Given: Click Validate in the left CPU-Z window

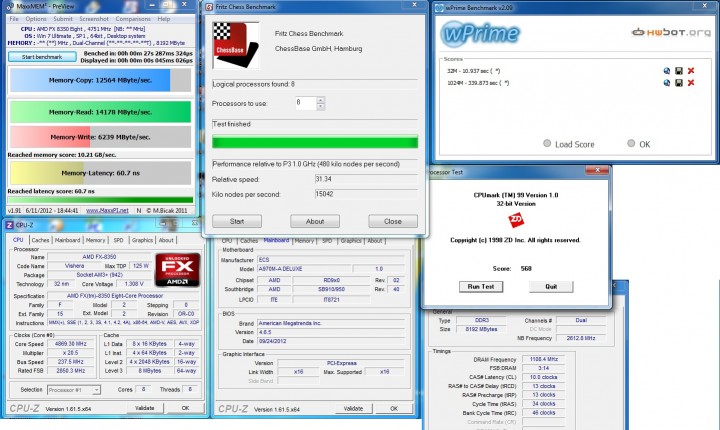Looking at the screenshot, I should point(145,408).
